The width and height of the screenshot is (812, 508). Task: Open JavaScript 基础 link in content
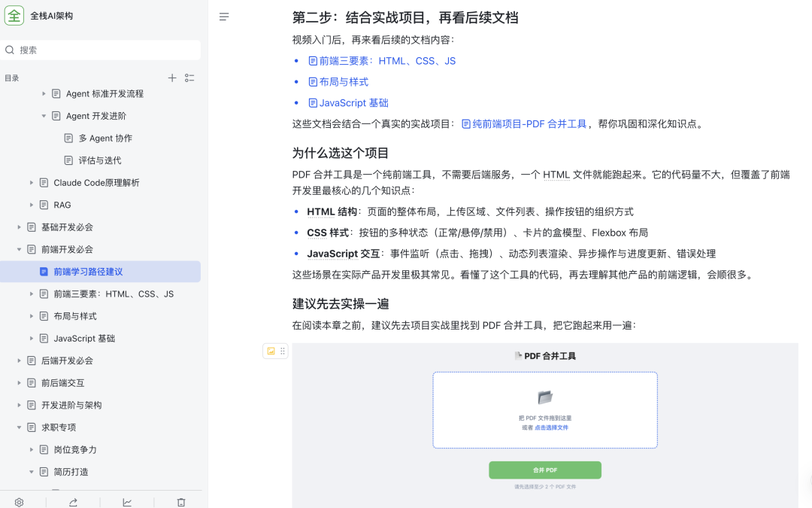click(353, 102)
